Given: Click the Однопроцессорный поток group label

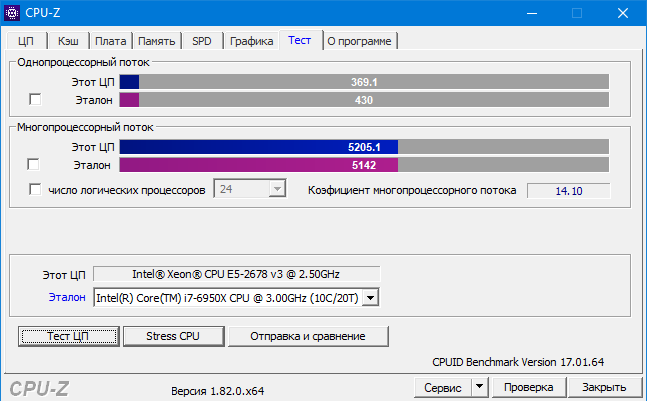Looking at the screenshot, I should pos(83,62).
